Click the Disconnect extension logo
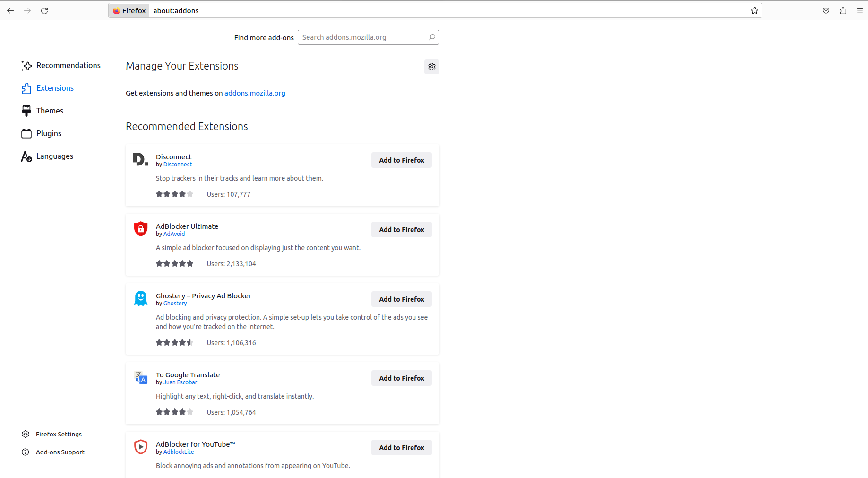The height and width of the screenshot is (478, 868). (140, 159)
